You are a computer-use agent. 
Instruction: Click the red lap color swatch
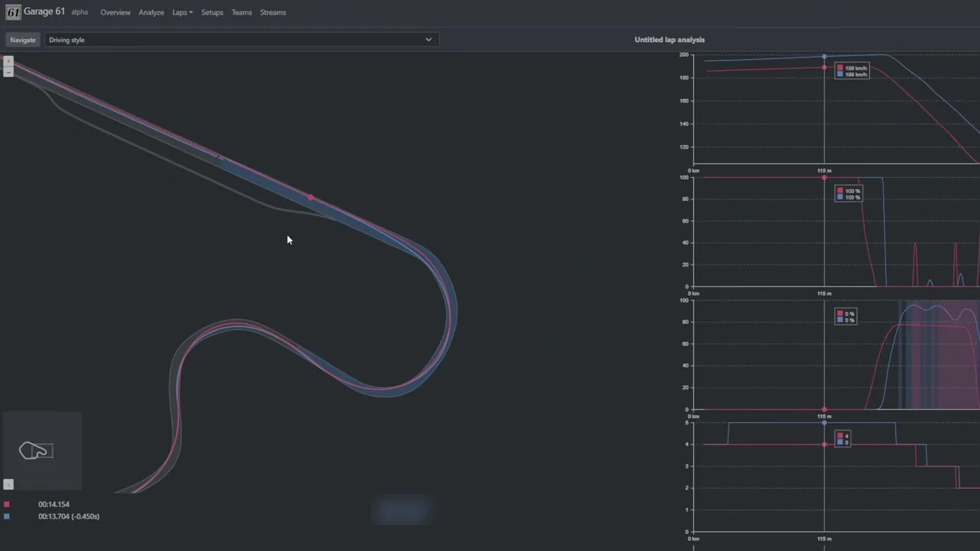[x=7, y=504]
